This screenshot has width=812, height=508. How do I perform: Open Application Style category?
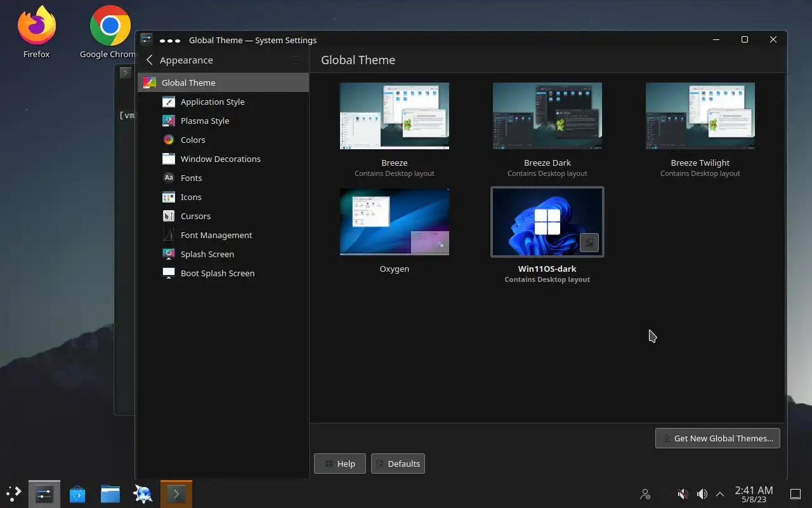pyautogui.click(x=223, y=102)
